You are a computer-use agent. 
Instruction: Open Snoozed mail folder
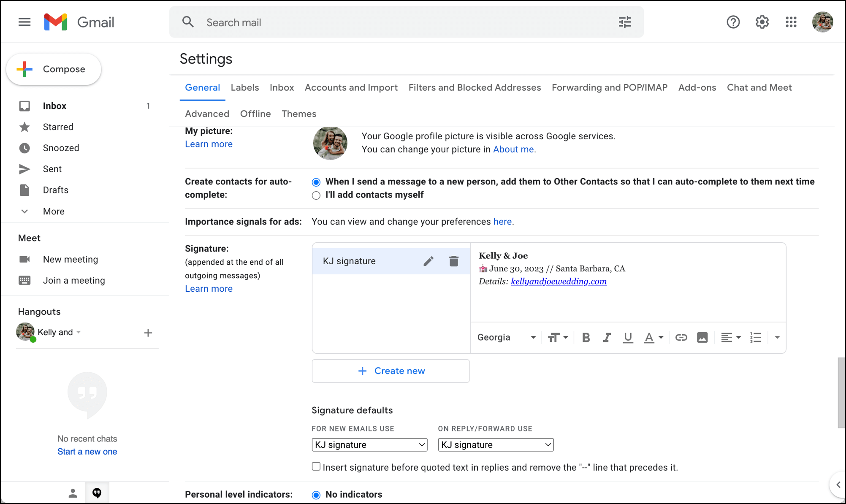tap(61, 148)
